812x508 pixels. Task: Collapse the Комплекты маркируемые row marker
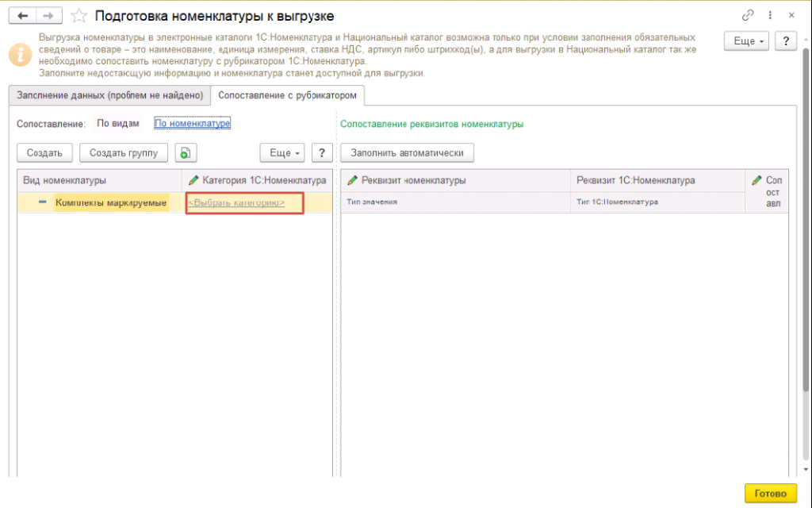click(x=42, y=202)
